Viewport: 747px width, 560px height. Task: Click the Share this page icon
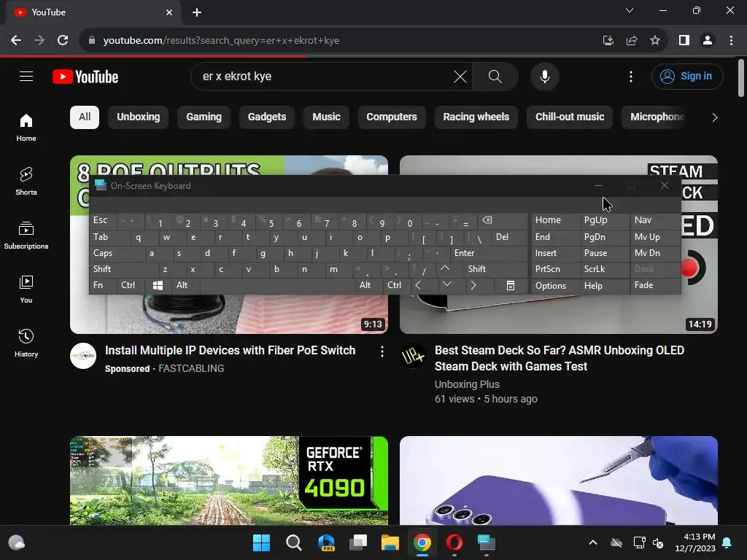point(632,41)
